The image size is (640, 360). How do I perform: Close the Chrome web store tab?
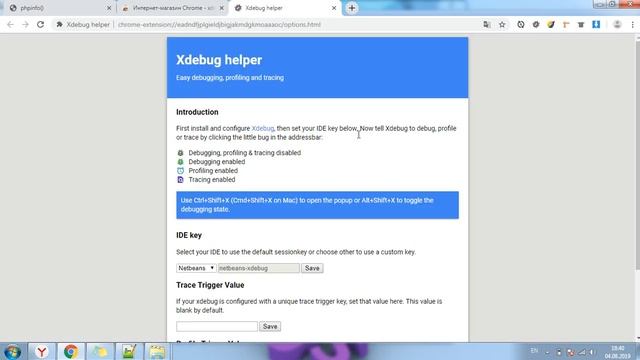222,8
